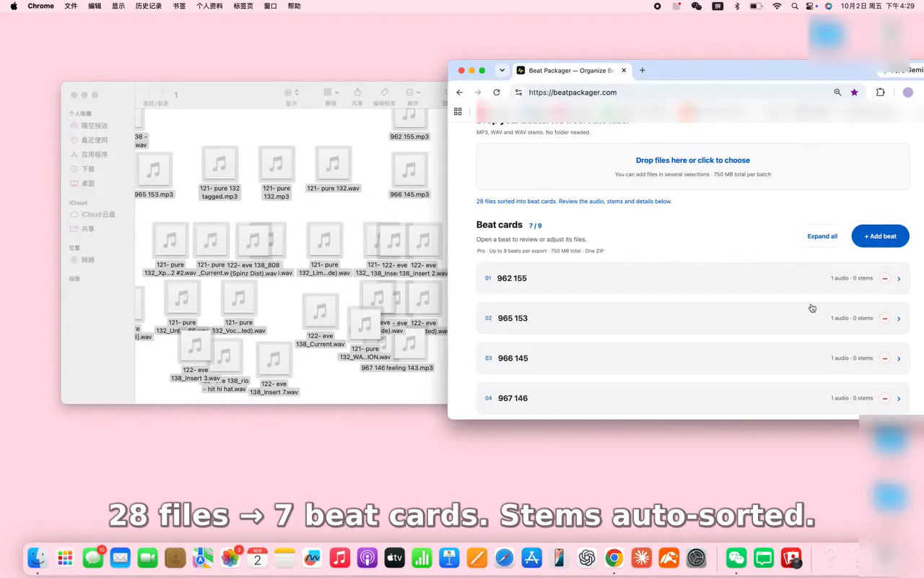
Task: Go back in Chrome navigation
Action: pyautogui.click(x=460, y=92)
